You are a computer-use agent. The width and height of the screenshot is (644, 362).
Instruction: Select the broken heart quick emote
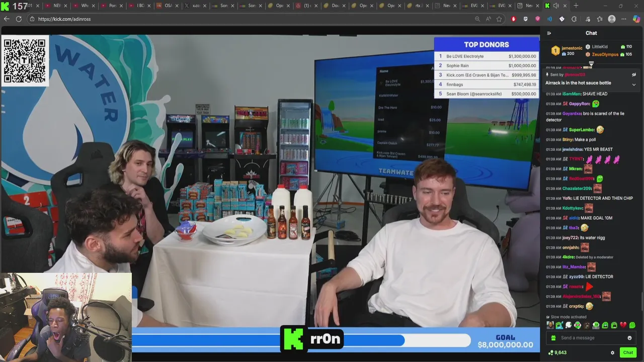click(623, 325)
